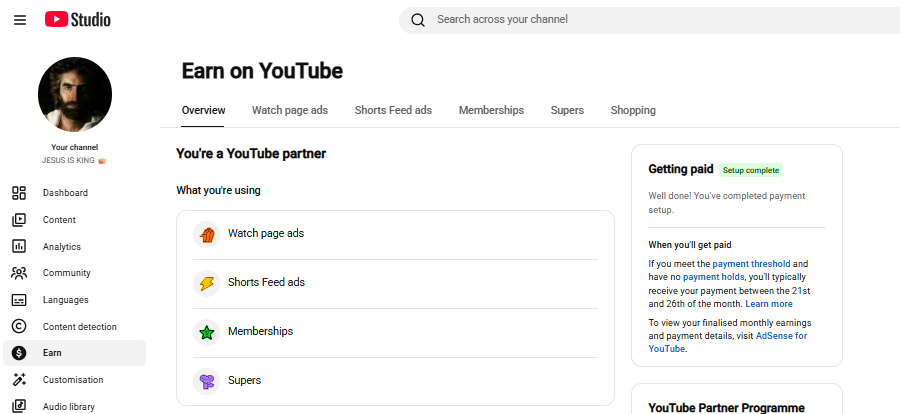
Task: Click the search magnifier icon
Action: [x=418, y=20]
